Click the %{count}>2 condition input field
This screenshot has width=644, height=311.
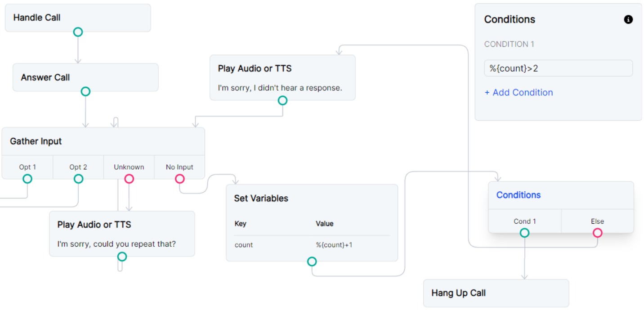coord(558,68)
